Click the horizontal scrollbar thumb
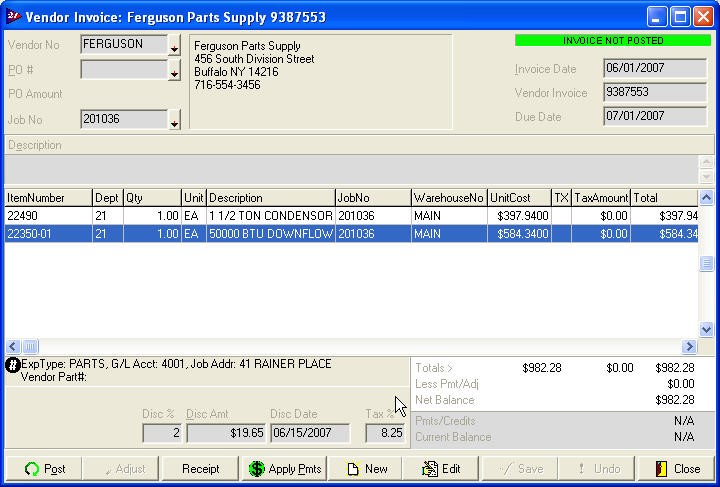Image resolution: width=720 pixels, height=487 pixels. (30, 346)
